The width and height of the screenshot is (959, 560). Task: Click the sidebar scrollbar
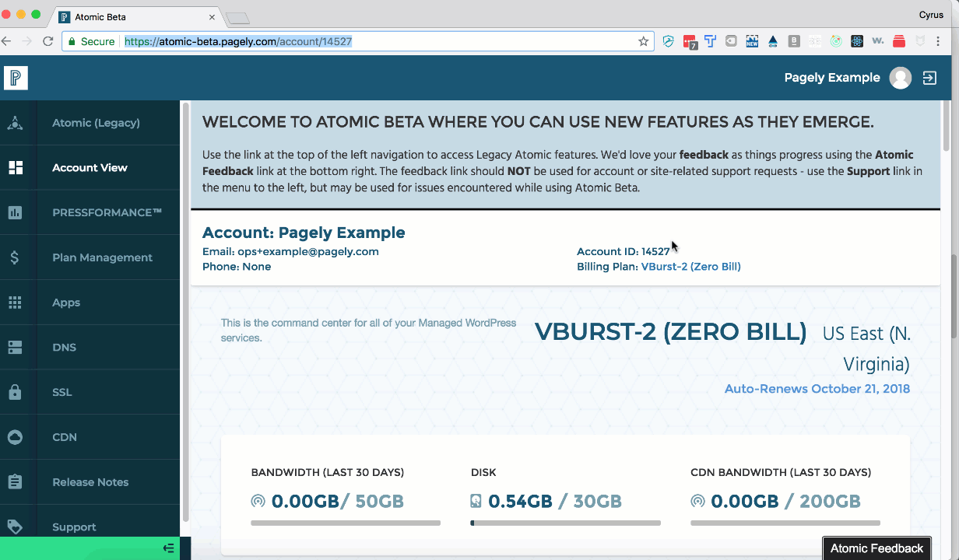185,311
